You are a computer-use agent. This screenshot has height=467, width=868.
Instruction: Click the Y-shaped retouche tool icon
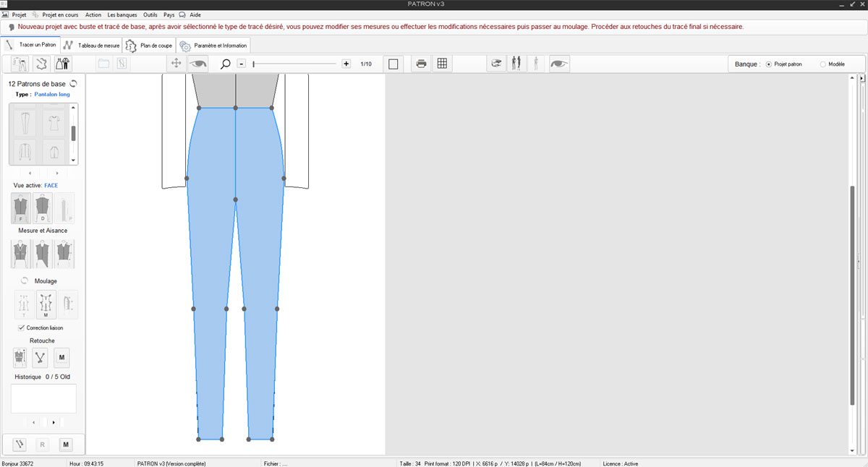click(41, 356)
